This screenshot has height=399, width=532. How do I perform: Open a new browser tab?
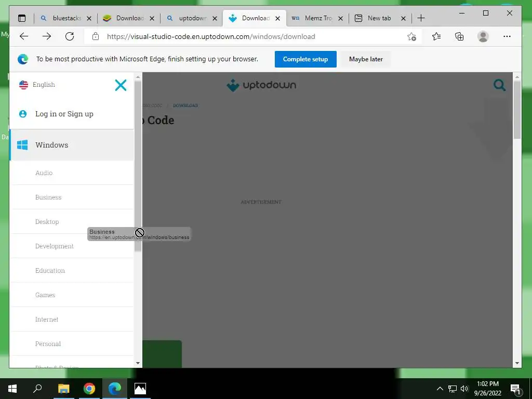(x=421, y=18)
